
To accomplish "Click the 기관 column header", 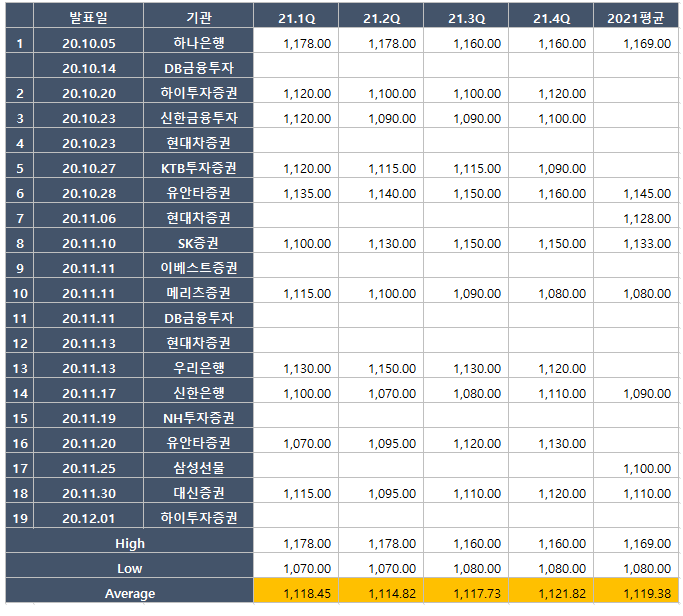I will [x=199, y=17].
